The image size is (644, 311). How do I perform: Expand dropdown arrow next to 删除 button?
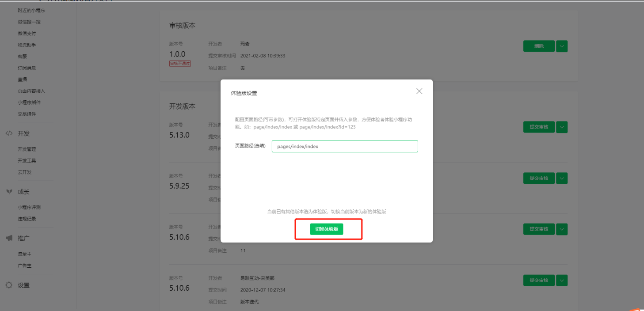tap(562, 46)
